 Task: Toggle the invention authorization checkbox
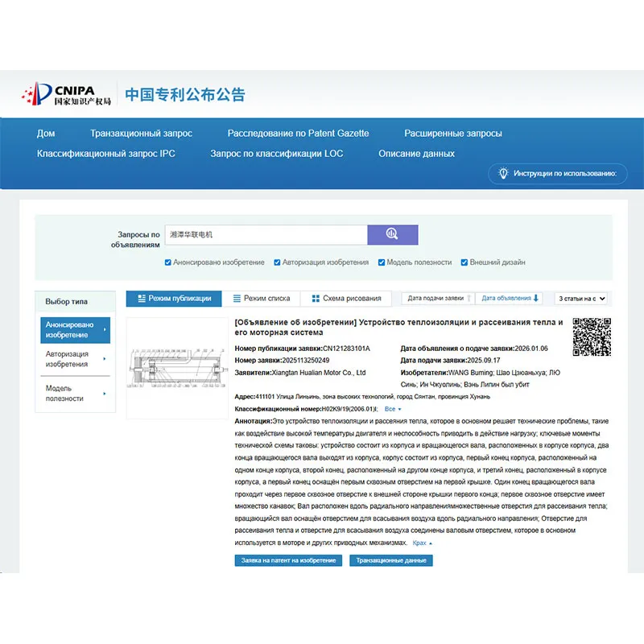[x=277, y=262]
